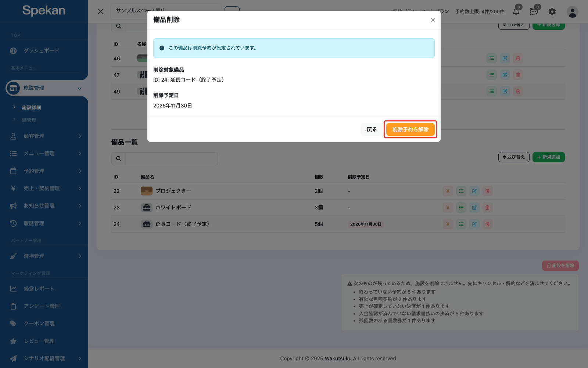Click the X icon beside the space name
The height and width of the screenshot is (368, 588).
tap(101, 11)
